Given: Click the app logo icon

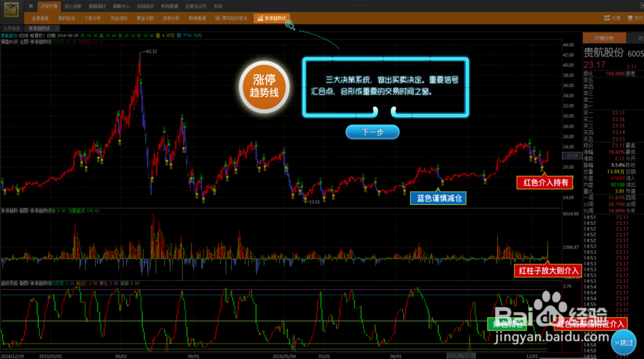Looking at the screenshot, I should 11,10.
